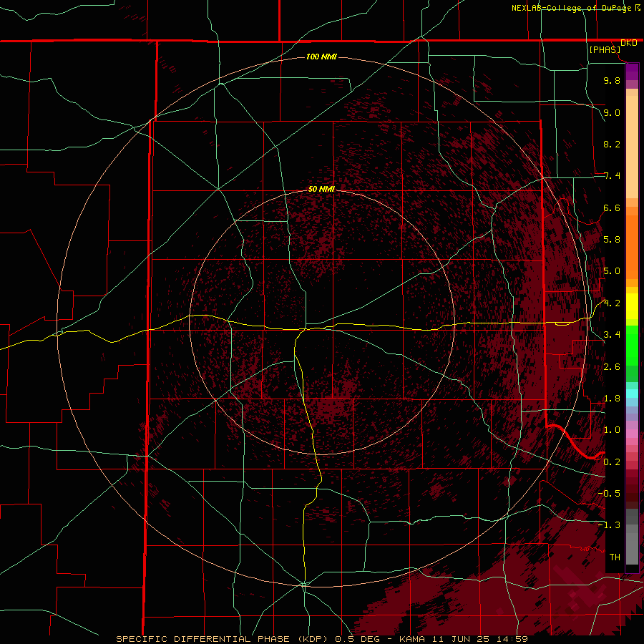
Task: Click the 5.8 value on the color scale
Action: click(x=612, y=240)
